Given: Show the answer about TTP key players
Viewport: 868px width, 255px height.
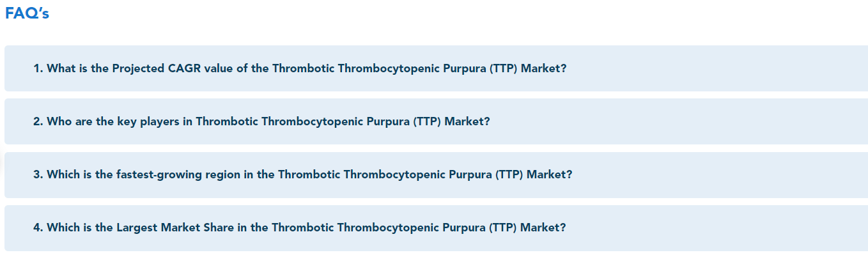Looking at the screenshot, I should point(436,121).
